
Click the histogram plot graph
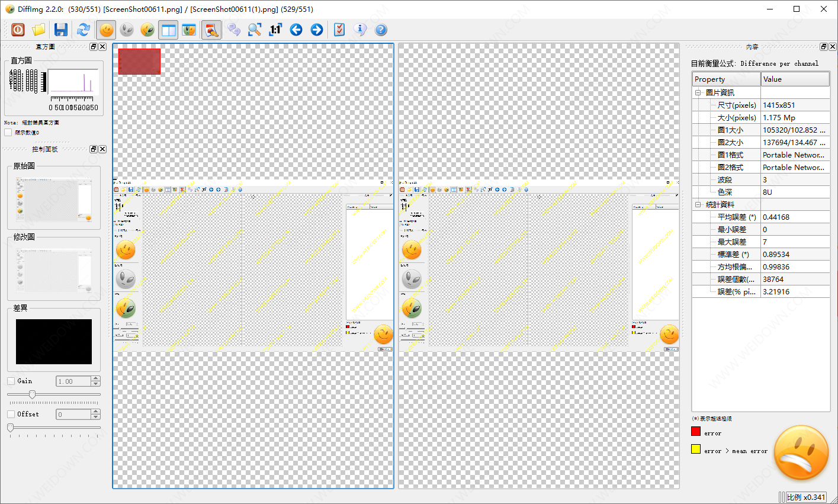point(72,81)
